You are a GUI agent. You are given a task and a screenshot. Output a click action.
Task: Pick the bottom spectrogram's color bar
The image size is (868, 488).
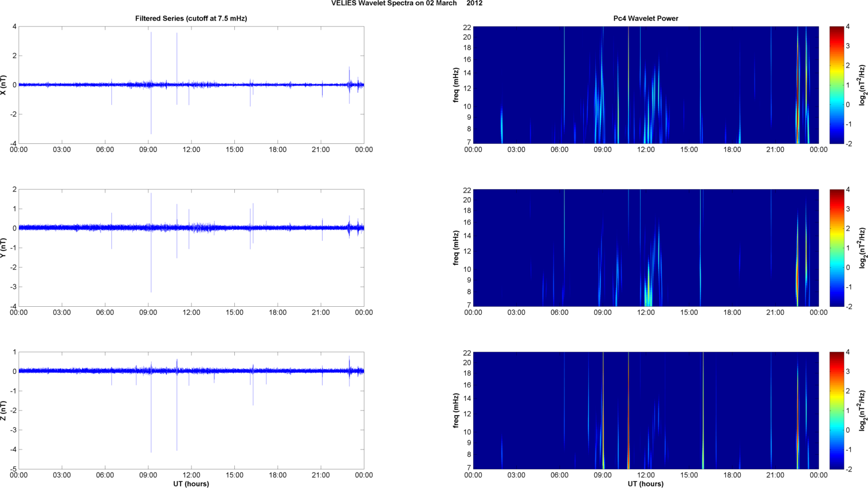(836, 411)
